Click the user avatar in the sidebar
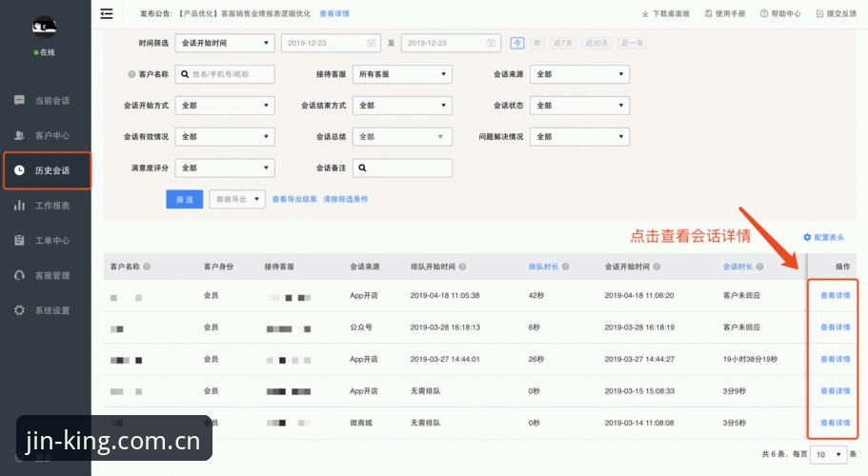Viewport: 868px width, 476px height. 44,27
